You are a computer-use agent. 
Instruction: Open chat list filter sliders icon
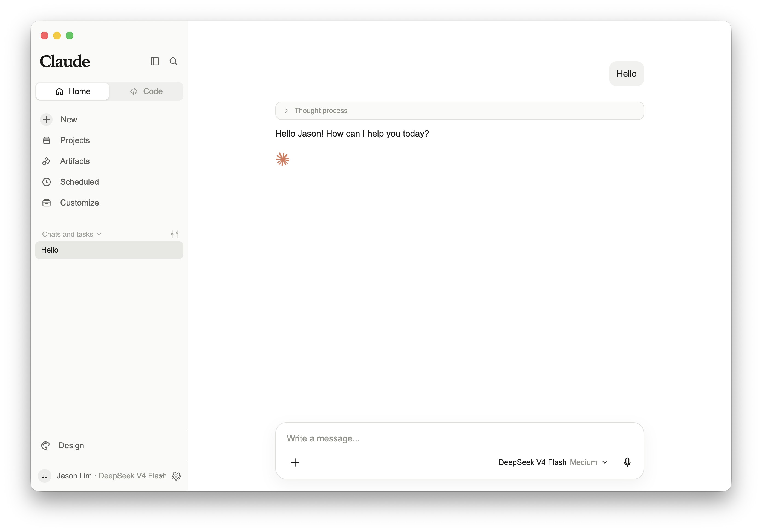click(175, 234)
